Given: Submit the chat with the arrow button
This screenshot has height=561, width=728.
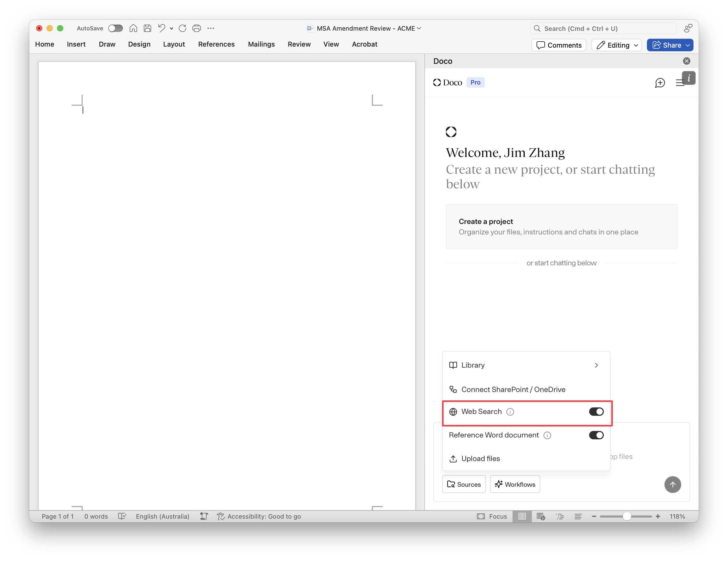Looking at the screenshot, I should point(673,485).
